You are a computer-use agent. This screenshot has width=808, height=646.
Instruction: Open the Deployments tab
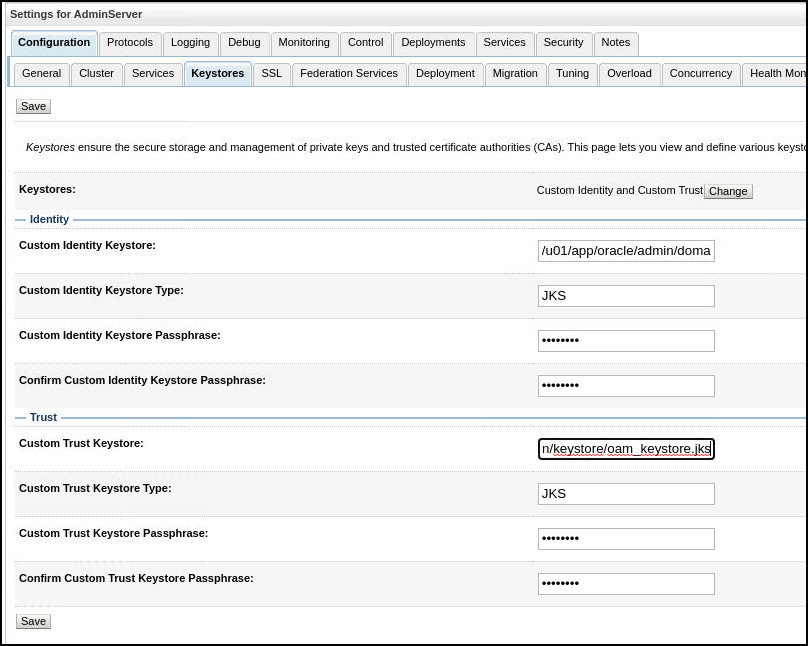click(x=433, y=43)
